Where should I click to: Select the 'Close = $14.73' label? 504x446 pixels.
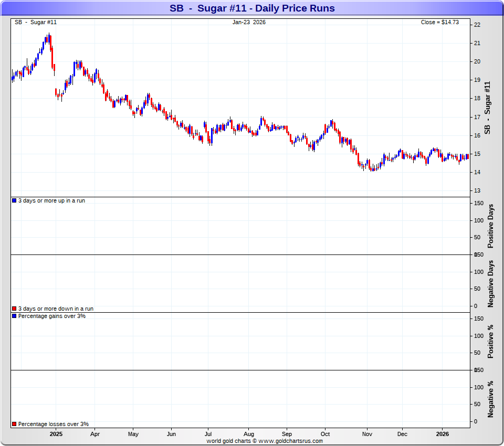click(x=440, y=22)
